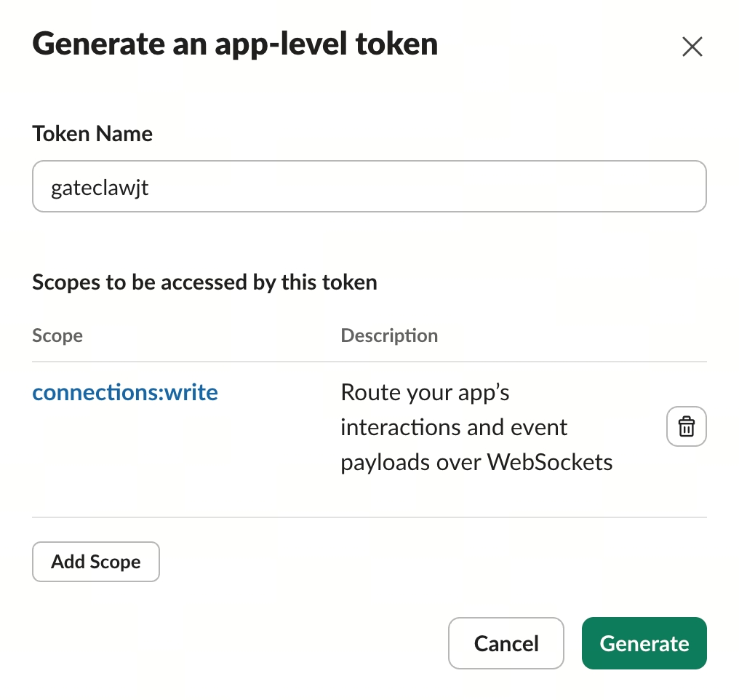Close the dialog with the X icon
The image size is (739, 700).
[692, 47]
